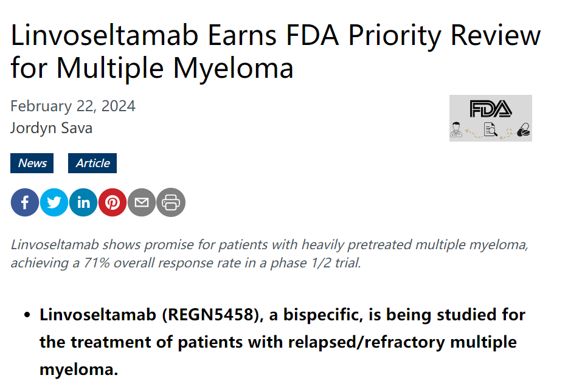The width and height of the screenshot is (582, 392).
Task: Share article on Facebook
Action: pyautogui.click(x=25, y=202)
